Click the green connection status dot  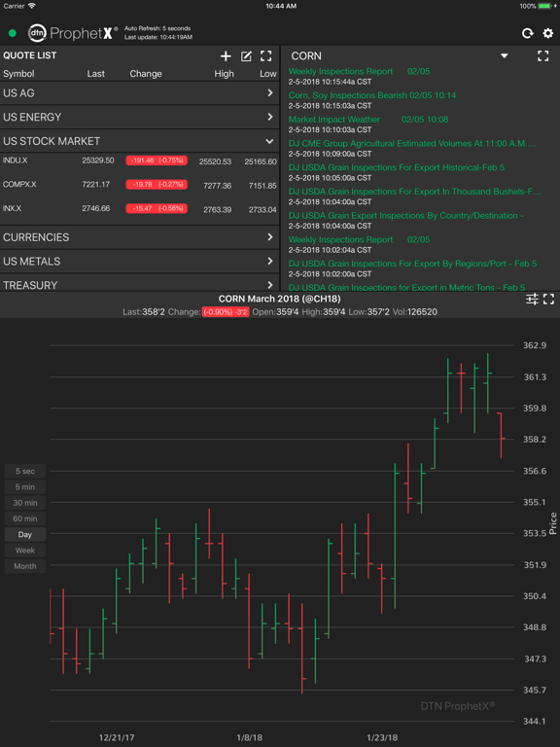(x=13, y=33)
